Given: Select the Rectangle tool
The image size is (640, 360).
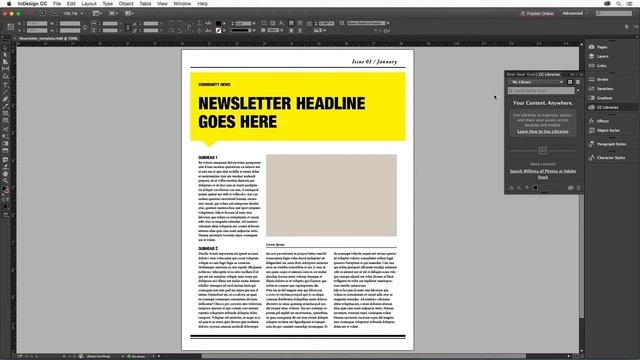Looking at the screenshot, I should pyautogui.click(x=5, y=120).
